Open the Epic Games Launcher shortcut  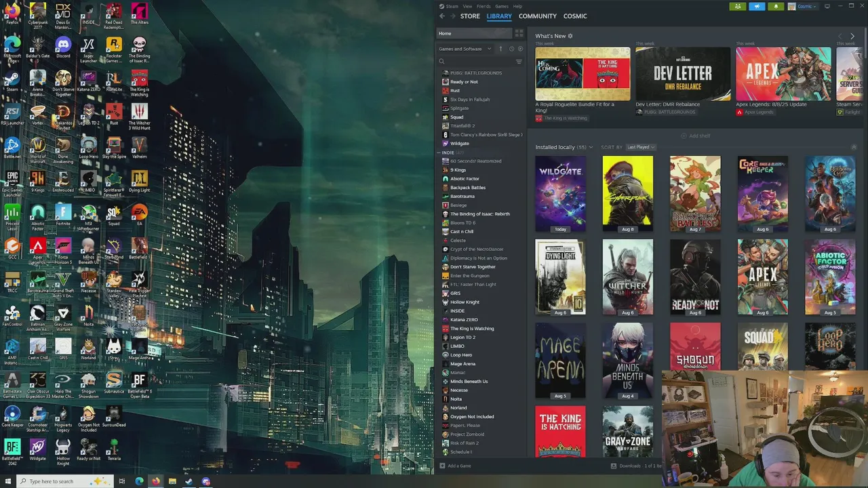[x=12, y=183]
